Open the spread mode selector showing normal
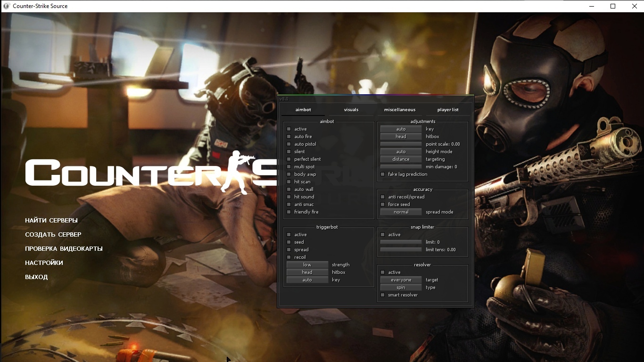644x362 pixels. coord(401,212)
